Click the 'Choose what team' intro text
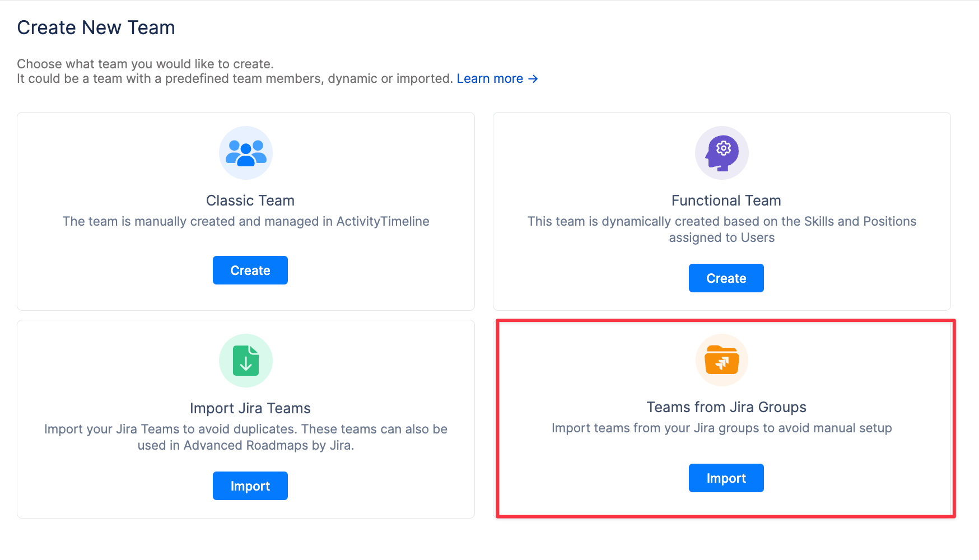 click(145, 64)
